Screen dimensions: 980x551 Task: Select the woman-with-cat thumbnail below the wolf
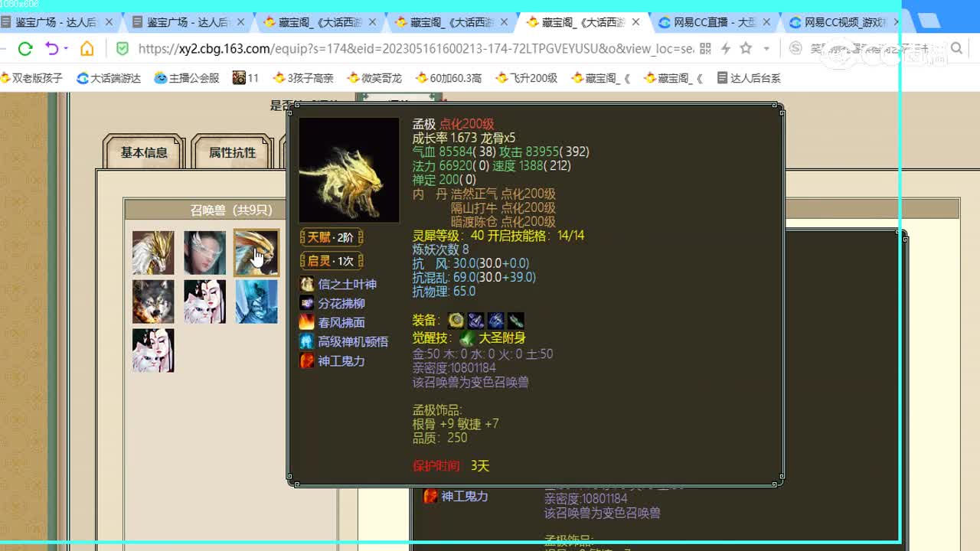(x=153, y=350)
